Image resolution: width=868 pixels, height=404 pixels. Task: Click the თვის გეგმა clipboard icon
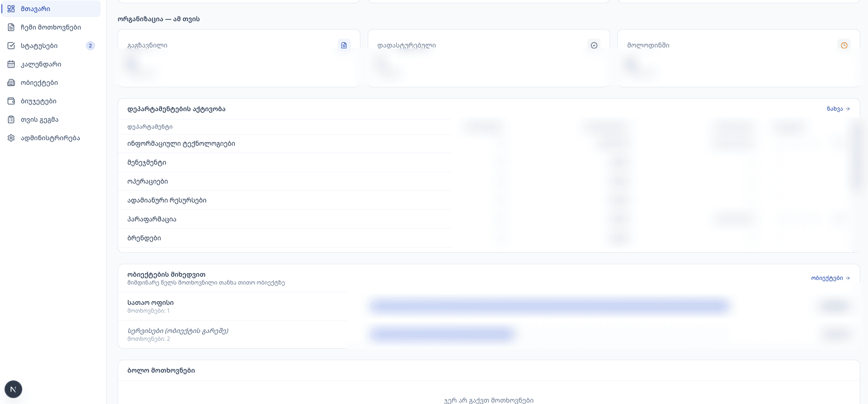[x=11, y=119]
